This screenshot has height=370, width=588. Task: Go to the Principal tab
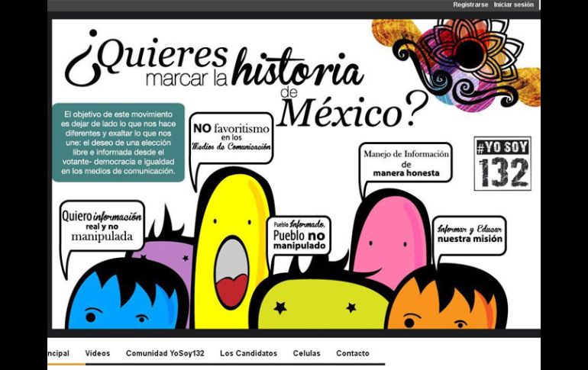pos(58,353)
